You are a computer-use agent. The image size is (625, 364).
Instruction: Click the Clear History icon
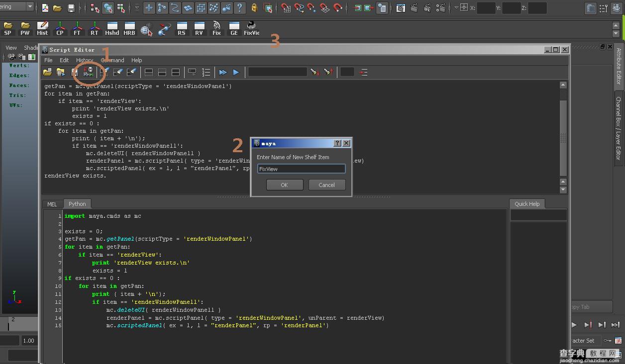pyautogui.click(x=104, y=73)
